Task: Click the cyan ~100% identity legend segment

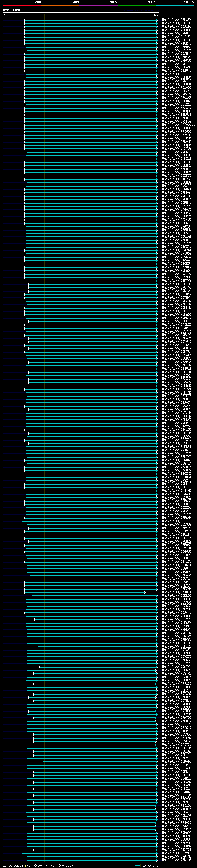Action: 175,6
